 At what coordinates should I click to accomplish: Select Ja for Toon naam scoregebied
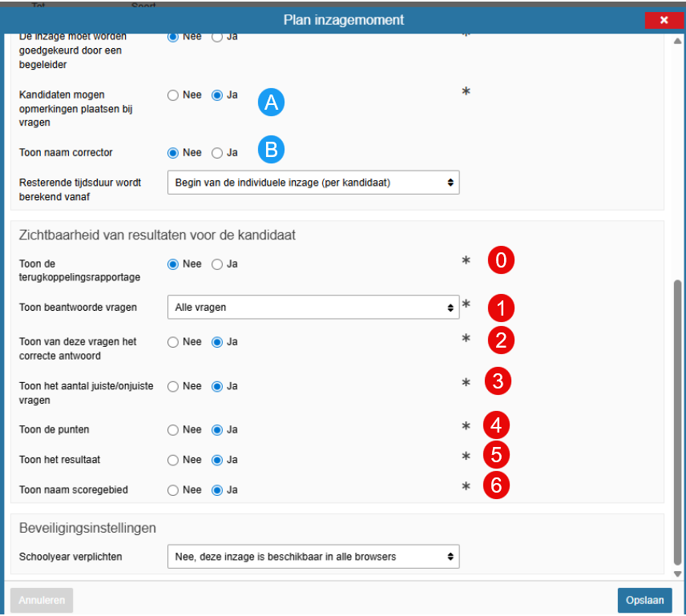[217, 490]
